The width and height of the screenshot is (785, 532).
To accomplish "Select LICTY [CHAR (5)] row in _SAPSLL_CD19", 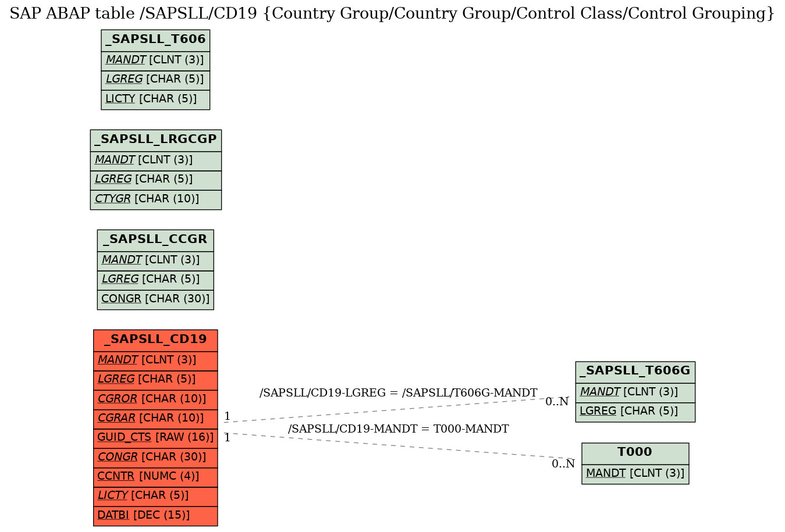I will point(155,496).
